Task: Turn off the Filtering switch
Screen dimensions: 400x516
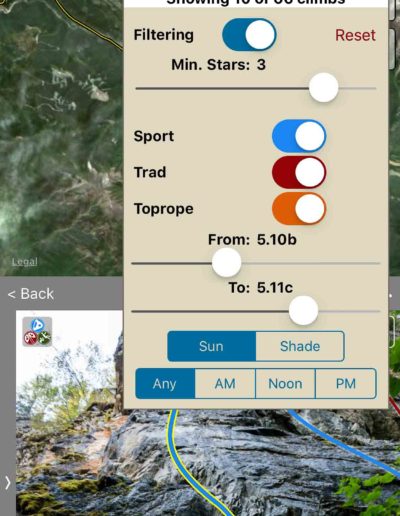Action: [249, 35]
